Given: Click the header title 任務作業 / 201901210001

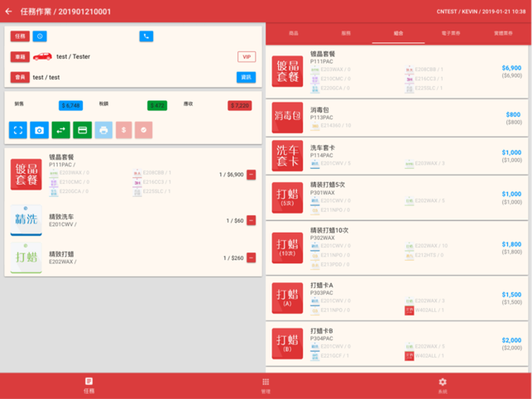Looking at the screenshot, I should [65, 12].
